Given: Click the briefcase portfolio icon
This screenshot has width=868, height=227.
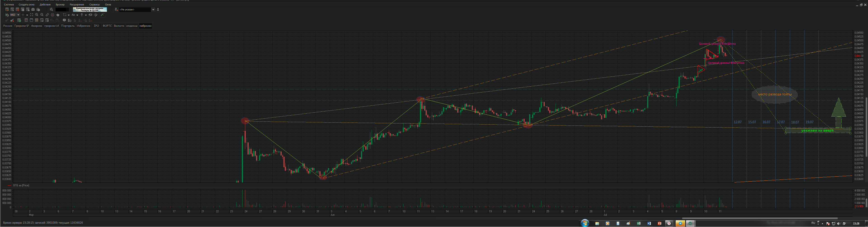Looking at the screenshot, I should pos(33,9).
